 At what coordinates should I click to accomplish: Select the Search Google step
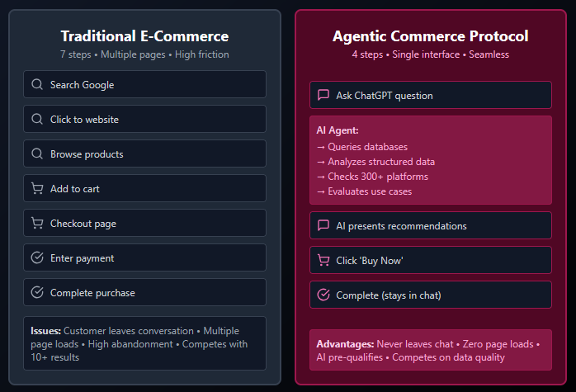point(145,85)
